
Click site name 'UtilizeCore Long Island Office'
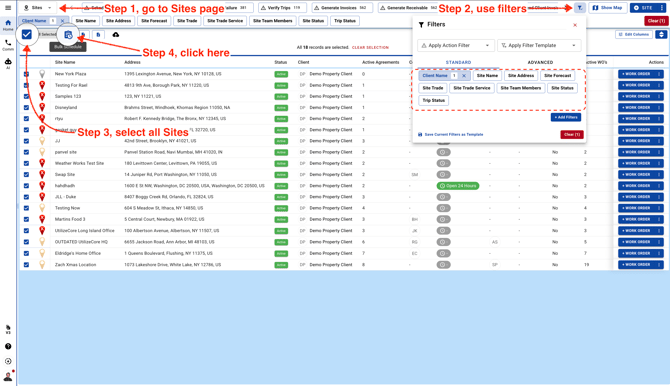point(85,231)
